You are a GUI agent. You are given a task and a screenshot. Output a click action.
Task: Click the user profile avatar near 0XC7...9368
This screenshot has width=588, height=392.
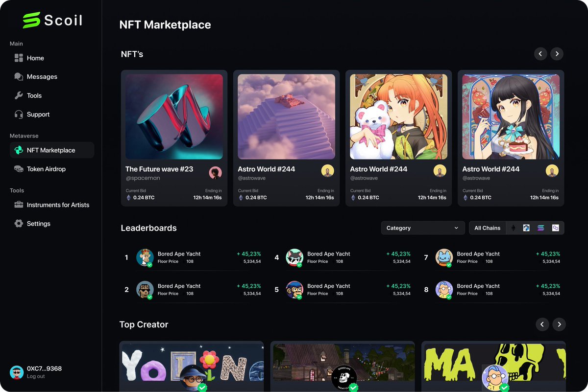point(17,372)
